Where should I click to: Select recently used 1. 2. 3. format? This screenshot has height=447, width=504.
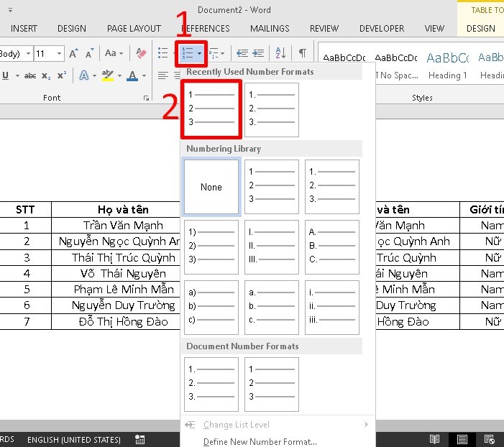(x=272, y=109)
